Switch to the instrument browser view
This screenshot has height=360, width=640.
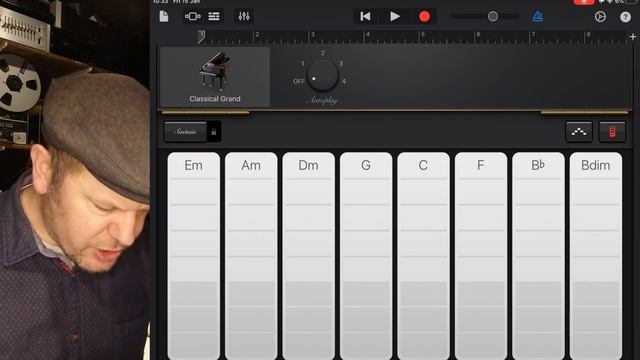point(193,17)
